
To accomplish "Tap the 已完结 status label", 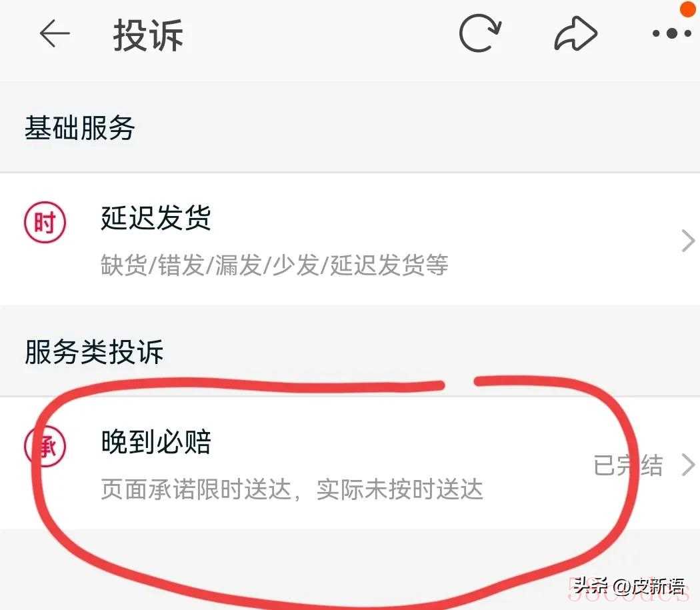I will pyautogui.click(x=628, y=465).
